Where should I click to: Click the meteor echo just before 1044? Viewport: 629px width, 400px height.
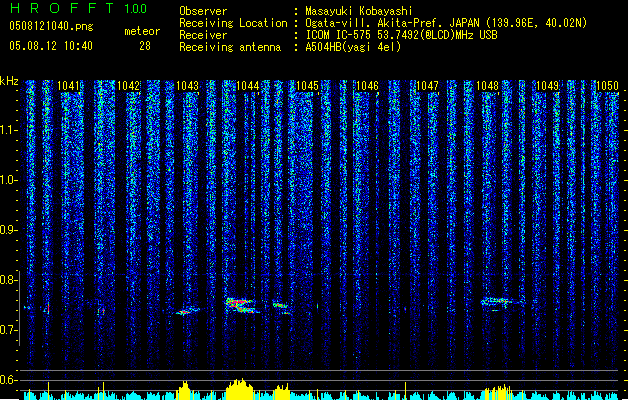click(x=241, y=305)
